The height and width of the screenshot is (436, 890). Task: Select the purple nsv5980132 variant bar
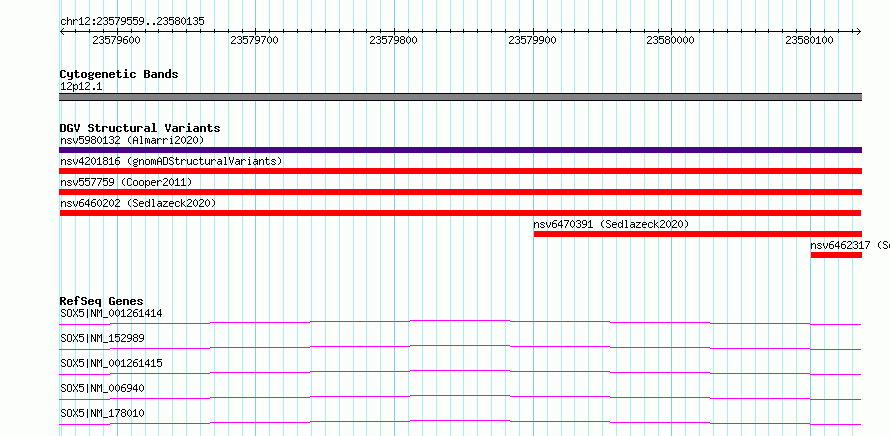point(460,150)
